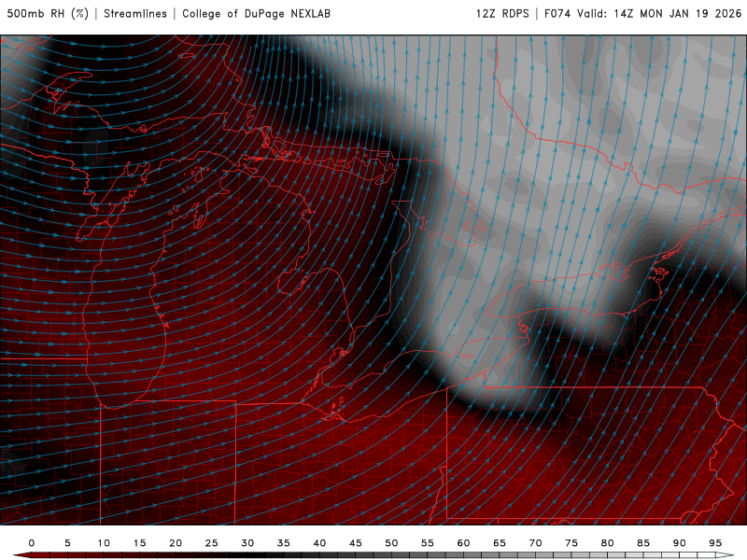Click the colorbar label "70"
The height and width of the screenshot is (560, 747).
pyautogui.click(x=535, y=543)
